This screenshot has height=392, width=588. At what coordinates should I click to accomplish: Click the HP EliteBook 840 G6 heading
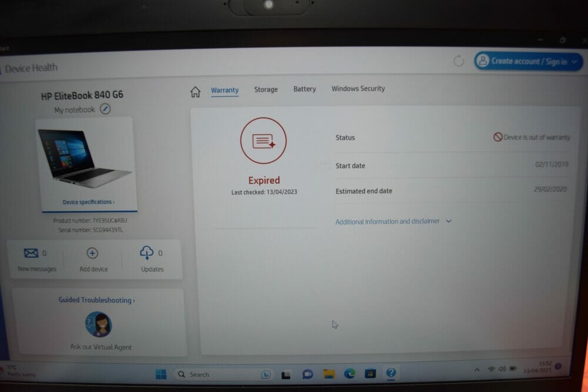[82, 96]
